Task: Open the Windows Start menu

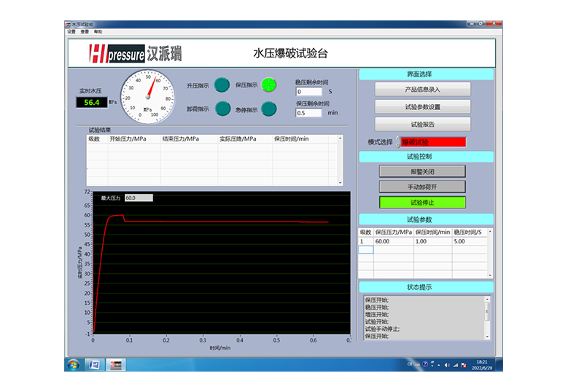Action: [x=74, y=365]
